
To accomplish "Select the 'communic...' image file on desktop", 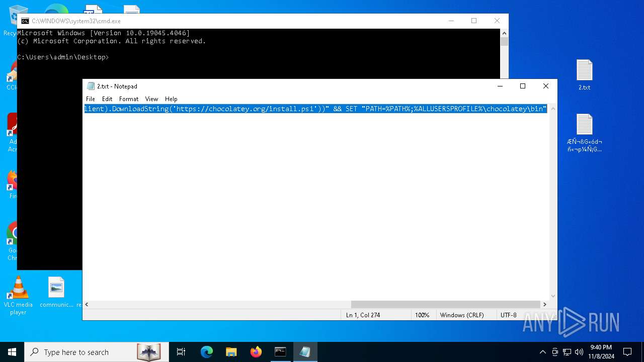I will [56, 292].
